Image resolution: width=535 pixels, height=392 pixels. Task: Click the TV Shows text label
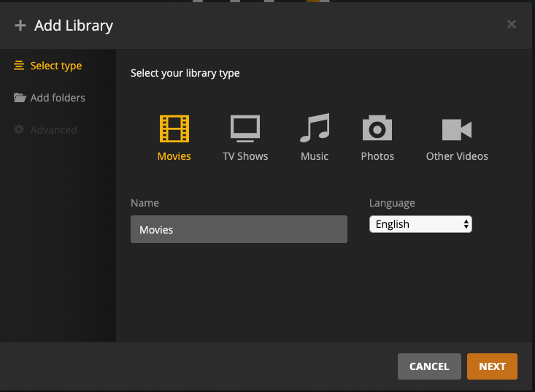point(245,156)
